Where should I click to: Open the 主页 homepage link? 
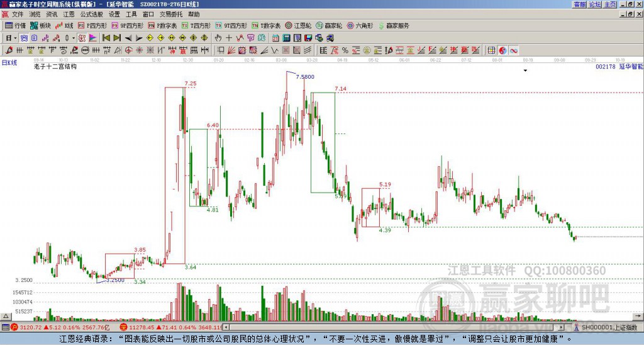click(x=610, y=4)
